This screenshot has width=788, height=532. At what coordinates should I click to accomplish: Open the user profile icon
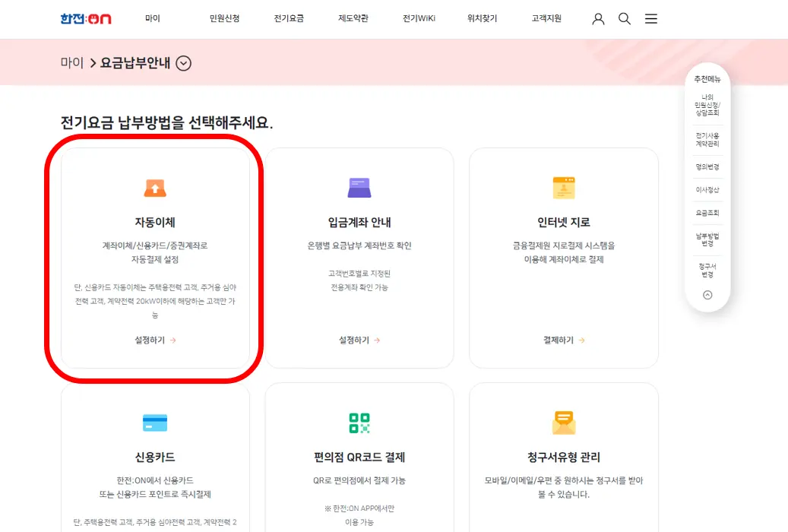598,19
